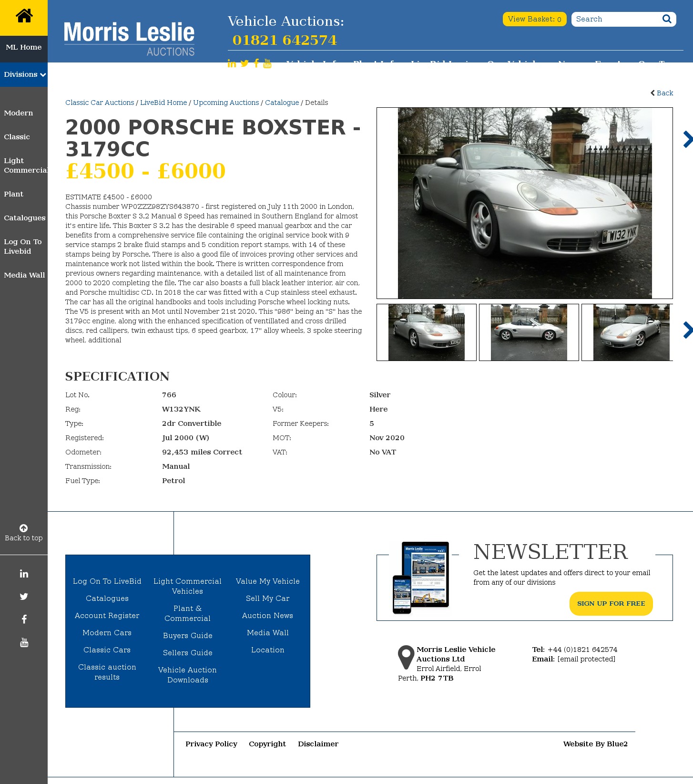Select Classic in the sidebar

click(x=17, y=137)
